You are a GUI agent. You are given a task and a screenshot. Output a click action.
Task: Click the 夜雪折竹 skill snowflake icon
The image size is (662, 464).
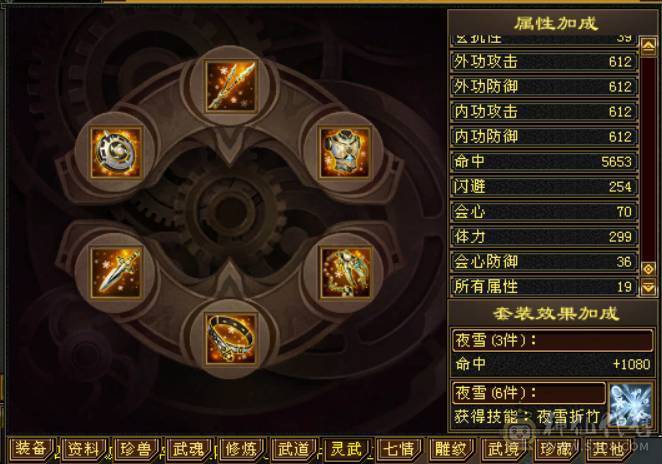tap(629, 405)
